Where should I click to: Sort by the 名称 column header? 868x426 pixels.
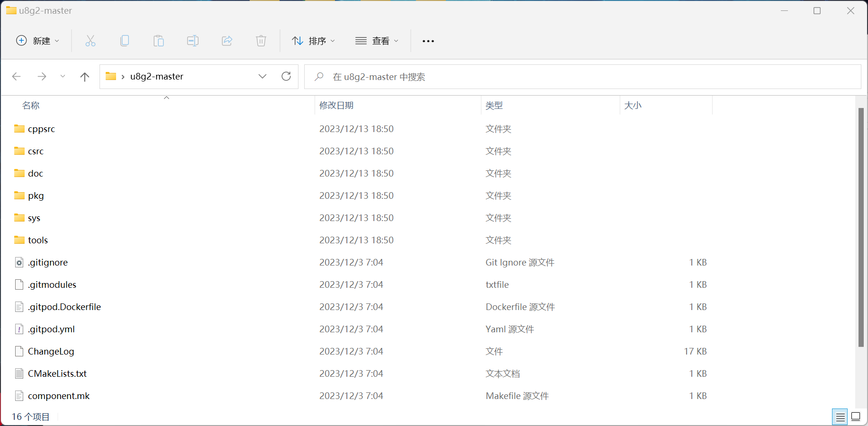point(31,105)
